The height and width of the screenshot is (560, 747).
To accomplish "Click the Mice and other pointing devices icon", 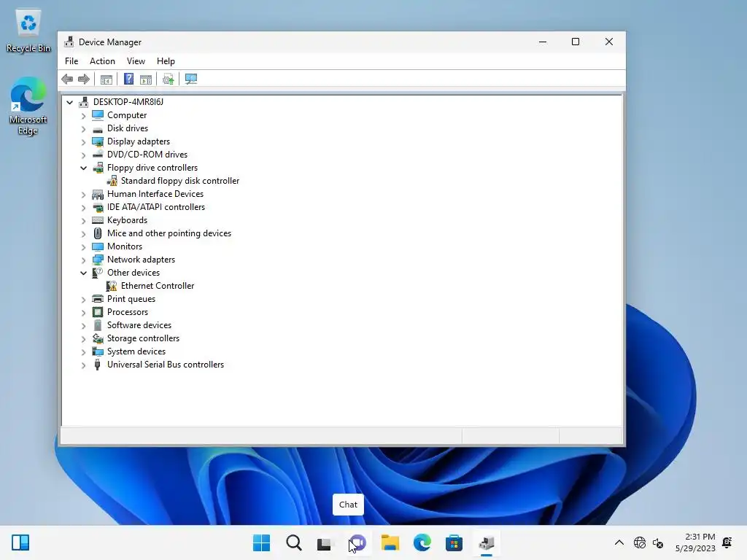I will [98, 233].
